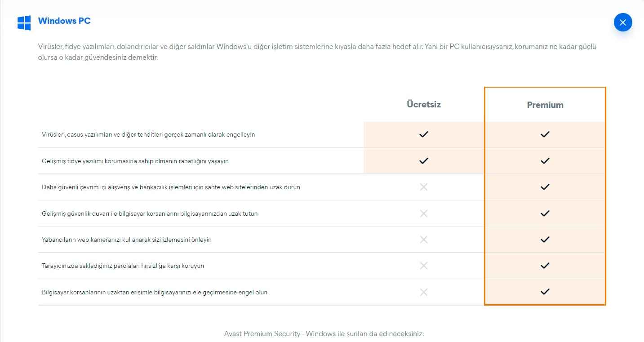
Task: Select the Premium column header
Action: click(x=545, y=105)
